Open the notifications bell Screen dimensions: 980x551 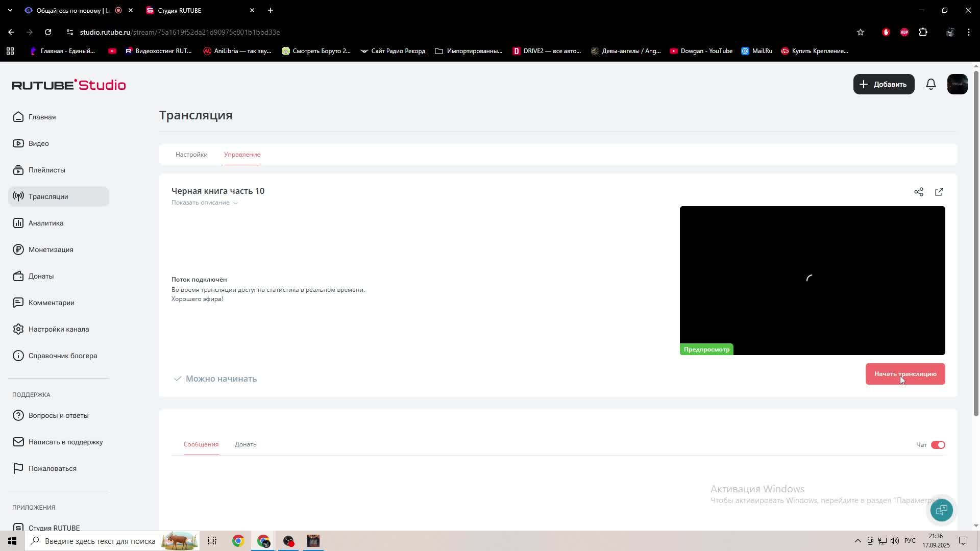click(930, 84)
